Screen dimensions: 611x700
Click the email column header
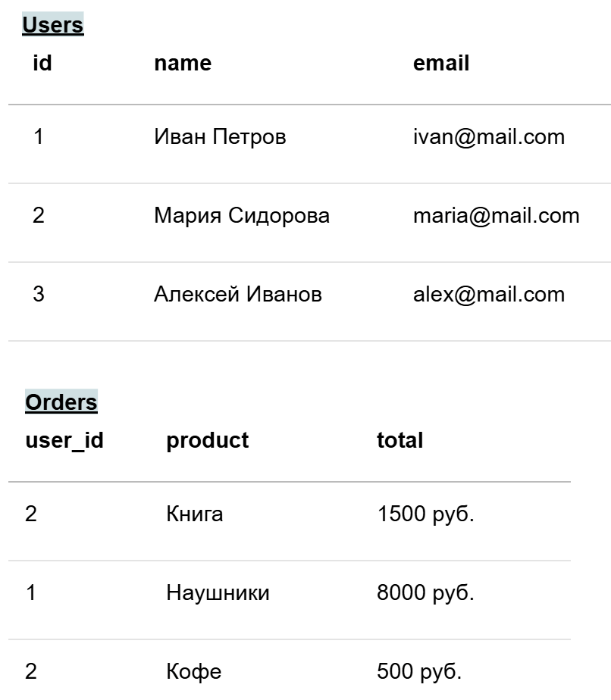(441, 63)
